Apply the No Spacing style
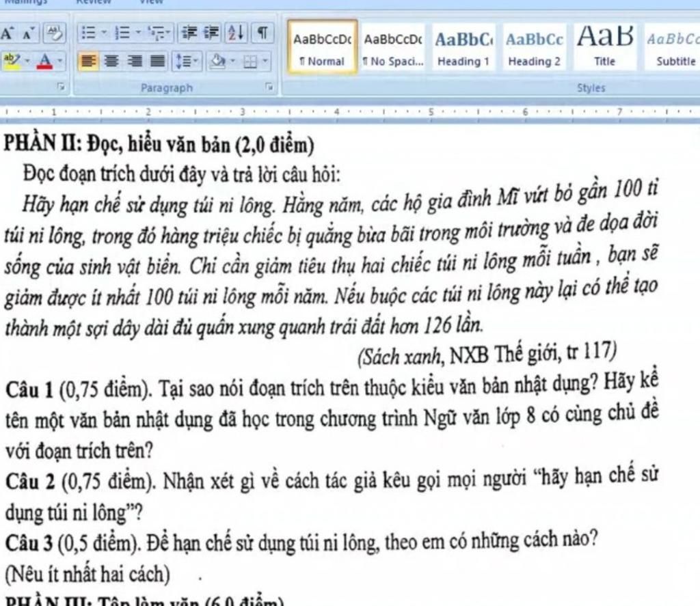 [393, 47]
